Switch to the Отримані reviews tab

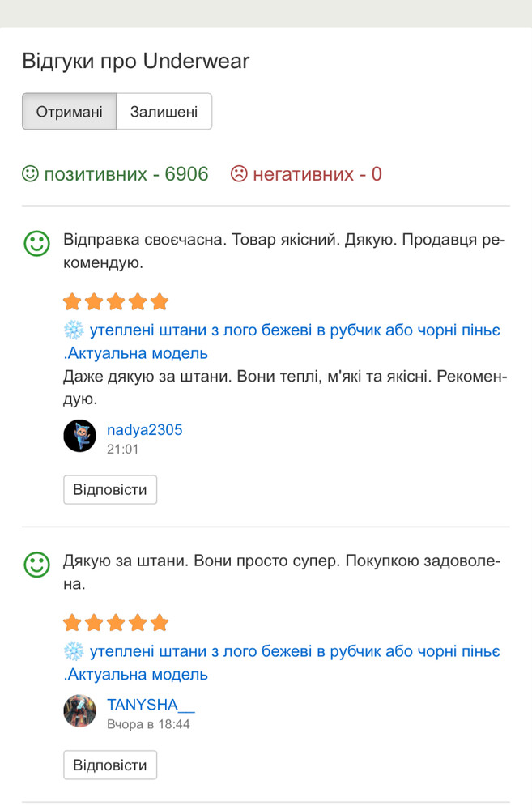[70, 112]
